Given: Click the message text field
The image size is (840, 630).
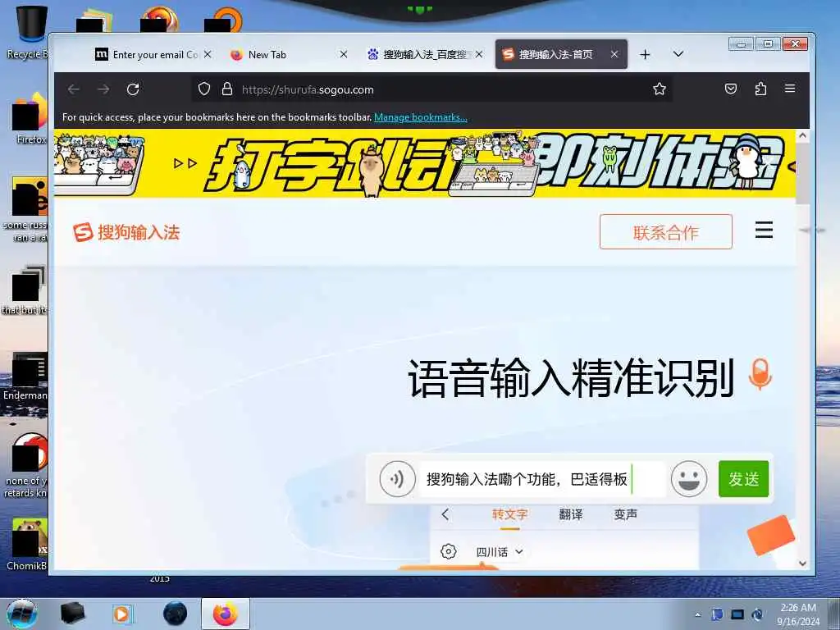Looking at the screenshot, I should pyautogui.click(x=542, y=479).
